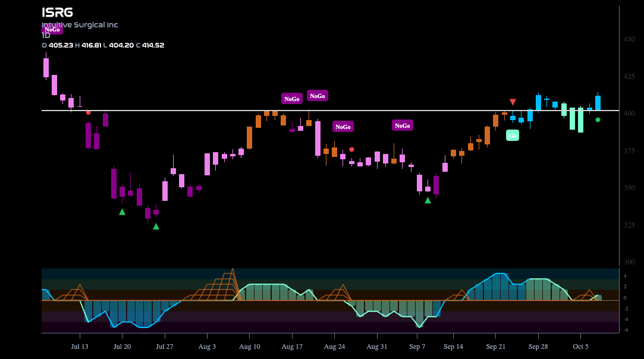Click the Intuitive Surgical Inc company name
The image size is (644, 359).
coord(80,24)
